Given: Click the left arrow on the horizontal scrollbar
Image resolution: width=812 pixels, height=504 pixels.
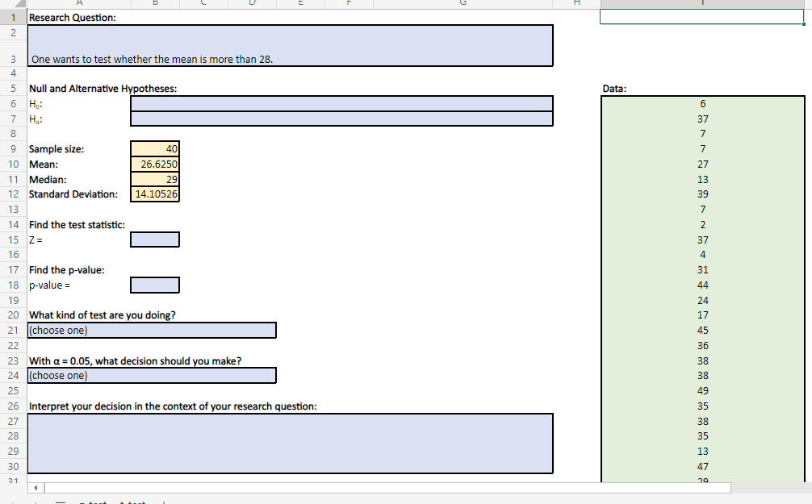Looking at the screenshot, I should click(36, 487).
